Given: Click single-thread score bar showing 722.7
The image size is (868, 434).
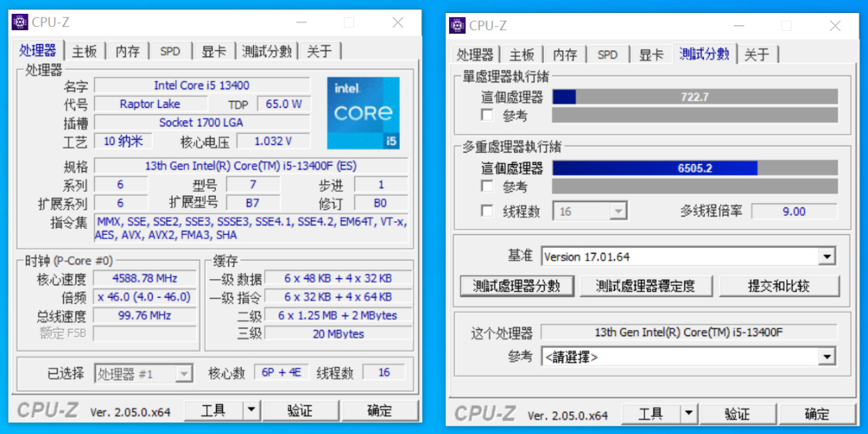Looking at the screenshot, I should coord(694,97).
